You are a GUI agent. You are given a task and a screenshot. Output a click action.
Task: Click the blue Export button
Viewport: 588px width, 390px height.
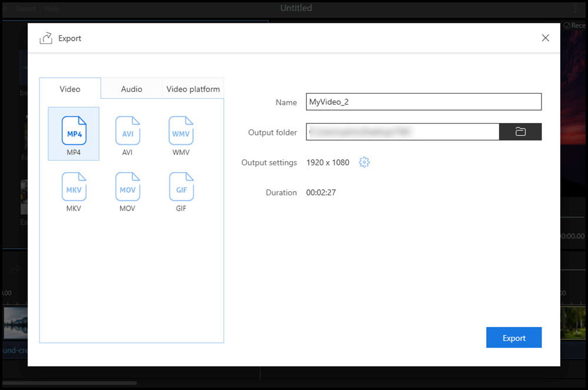click(514, 338)
